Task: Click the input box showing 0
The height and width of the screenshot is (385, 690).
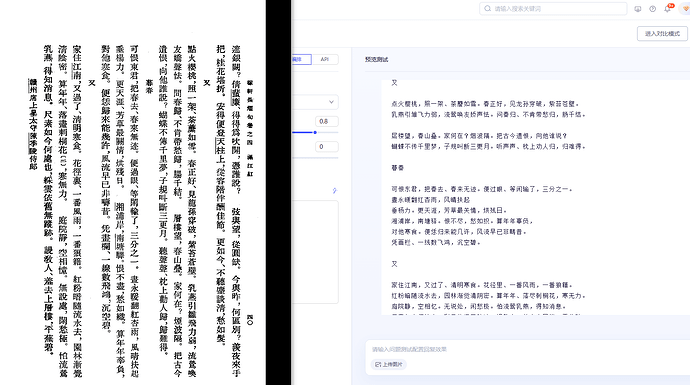Action: (x=327, y=147)
